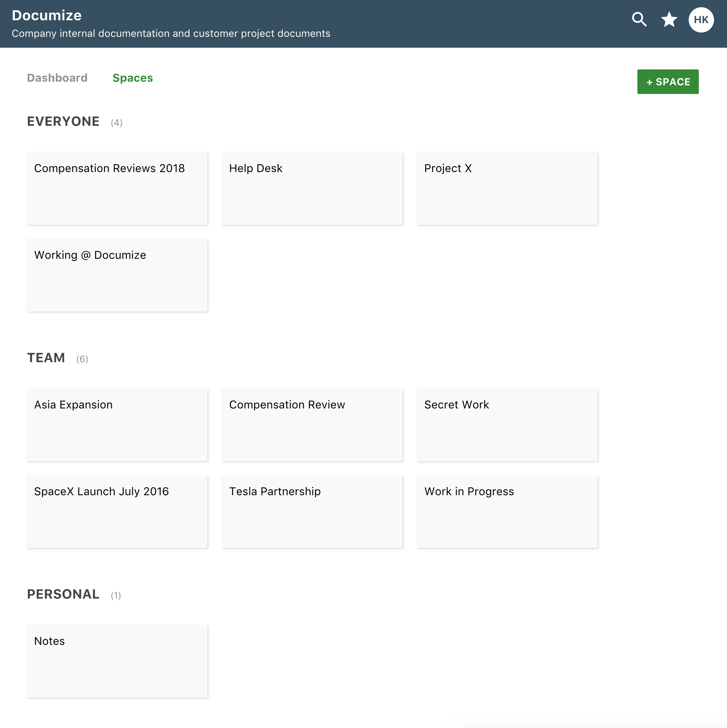Image resolution: width=727 pixels, height=728 pixels.
Task: Open Working @ Documize space
Action: click(x=117, y=275)
